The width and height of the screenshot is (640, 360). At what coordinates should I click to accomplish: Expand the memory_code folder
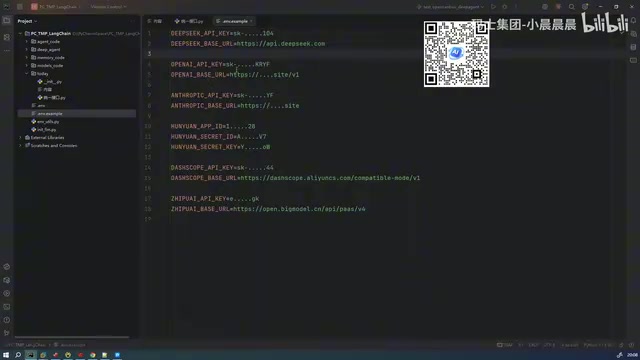pyautogui.click(x=27, y=58)
